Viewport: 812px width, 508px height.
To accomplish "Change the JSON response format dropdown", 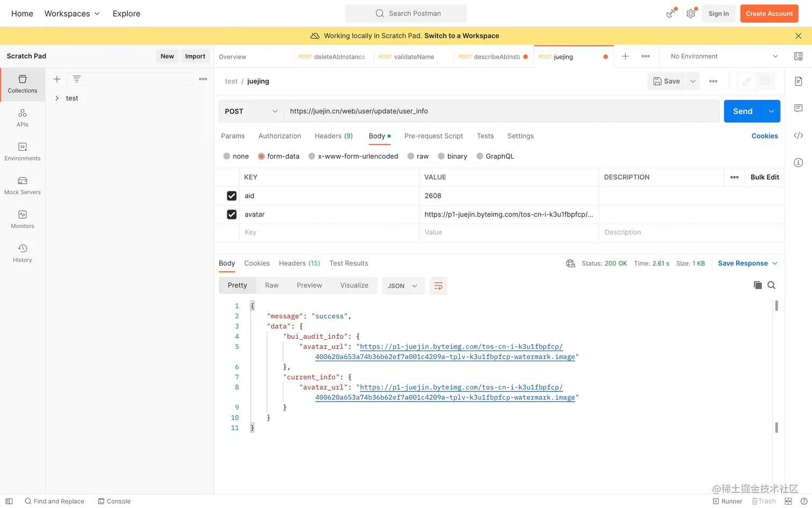I will [x=403, y=286].
